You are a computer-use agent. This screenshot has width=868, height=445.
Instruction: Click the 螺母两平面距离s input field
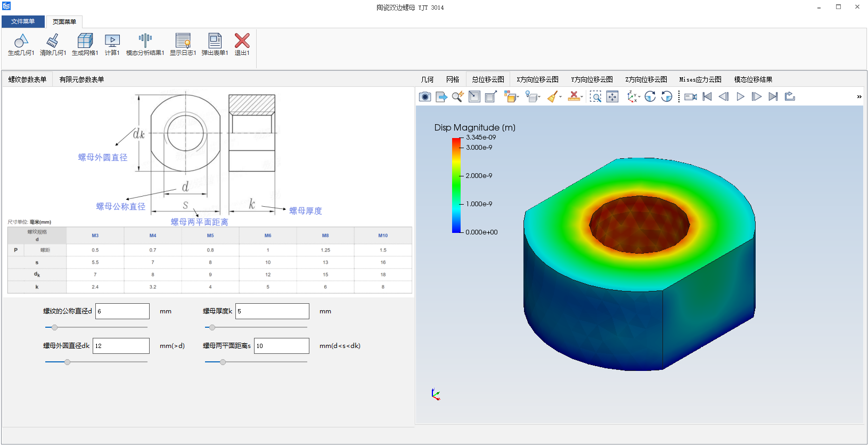tap(282, 346)
